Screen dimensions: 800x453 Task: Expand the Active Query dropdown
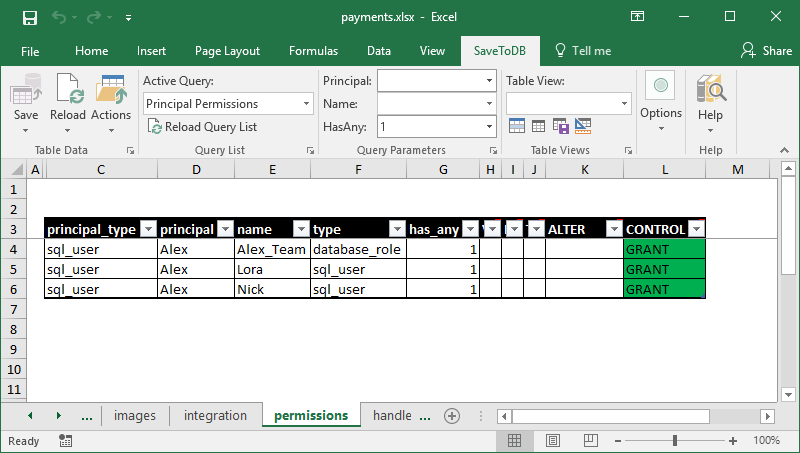[x=306, y=104]
